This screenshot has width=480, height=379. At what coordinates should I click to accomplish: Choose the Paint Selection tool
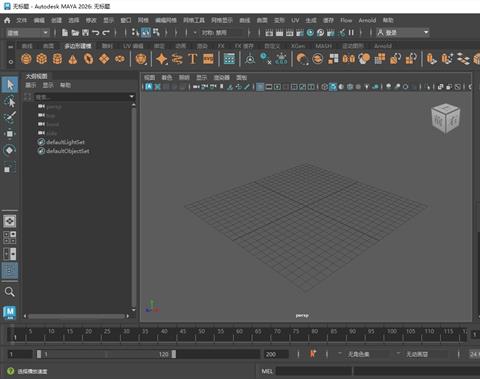[x=10, y=117]
